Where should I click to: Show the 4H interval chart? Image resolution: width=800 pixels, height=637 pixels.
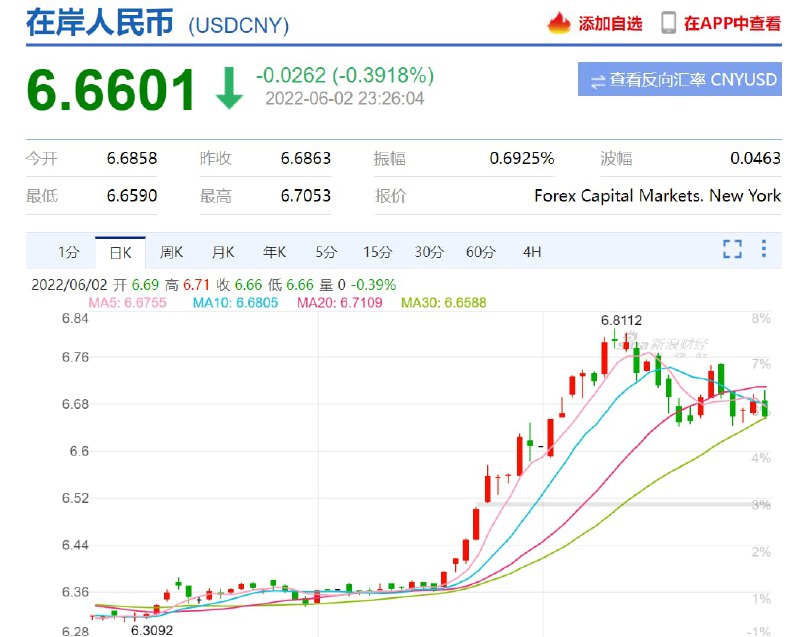click(x=532, y=252)
